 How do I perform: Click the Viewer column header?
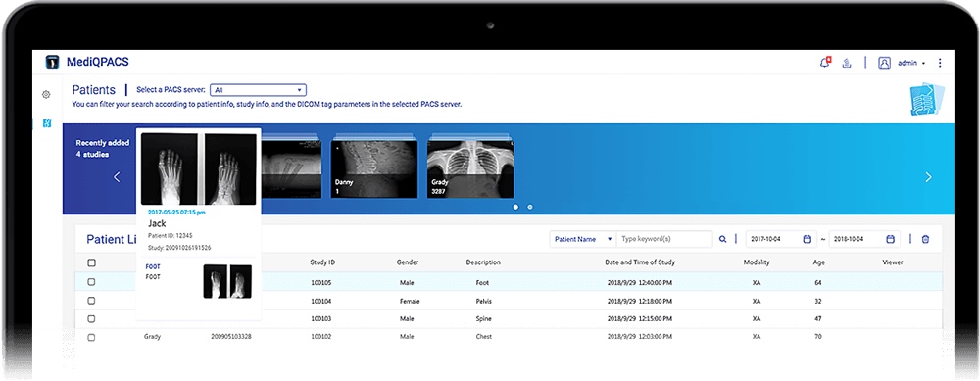893,262
